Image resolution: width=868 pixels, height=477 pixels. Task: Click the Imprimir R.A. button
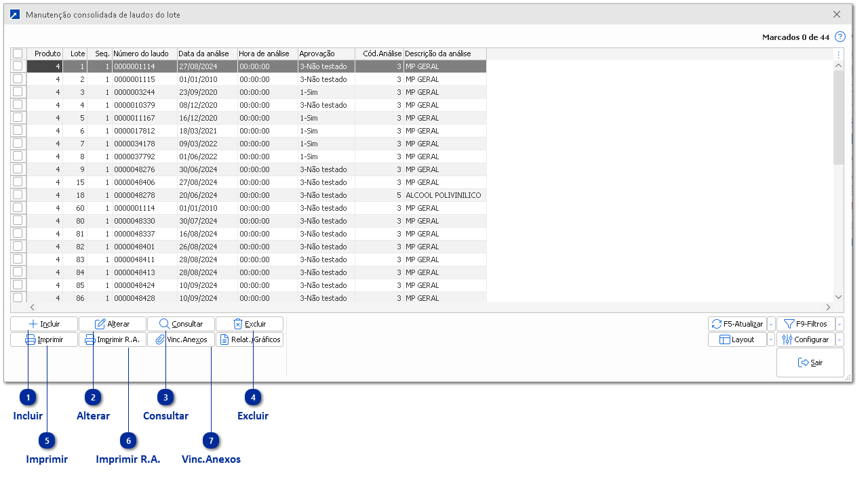point(113,339)
